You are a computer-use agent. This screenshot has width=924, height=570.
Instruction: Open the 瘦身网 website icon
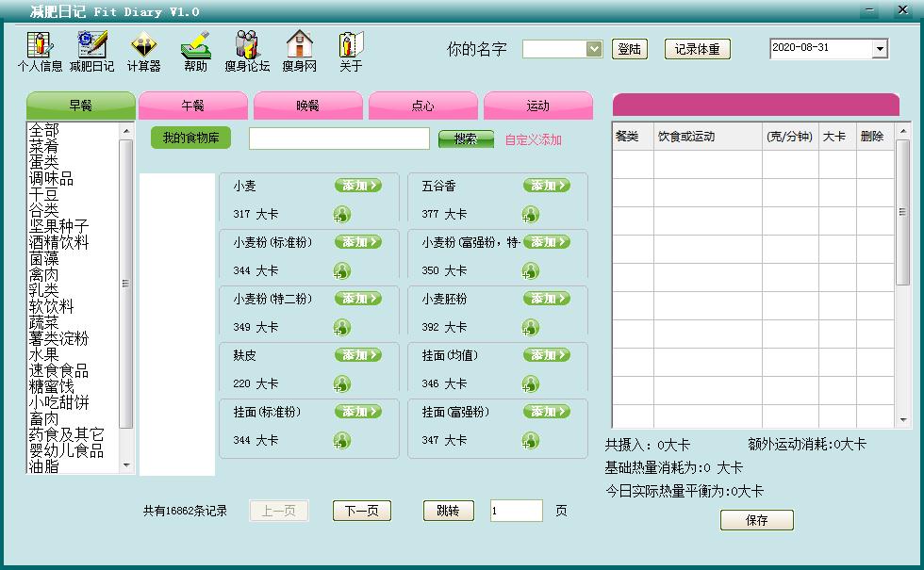click(299, 49)
